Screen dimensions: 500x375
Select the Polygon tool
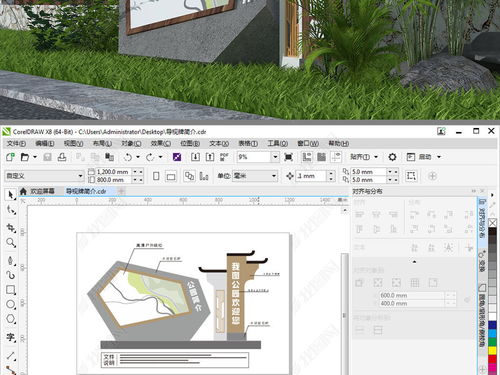pyautogui.click(x=11, y=319)
